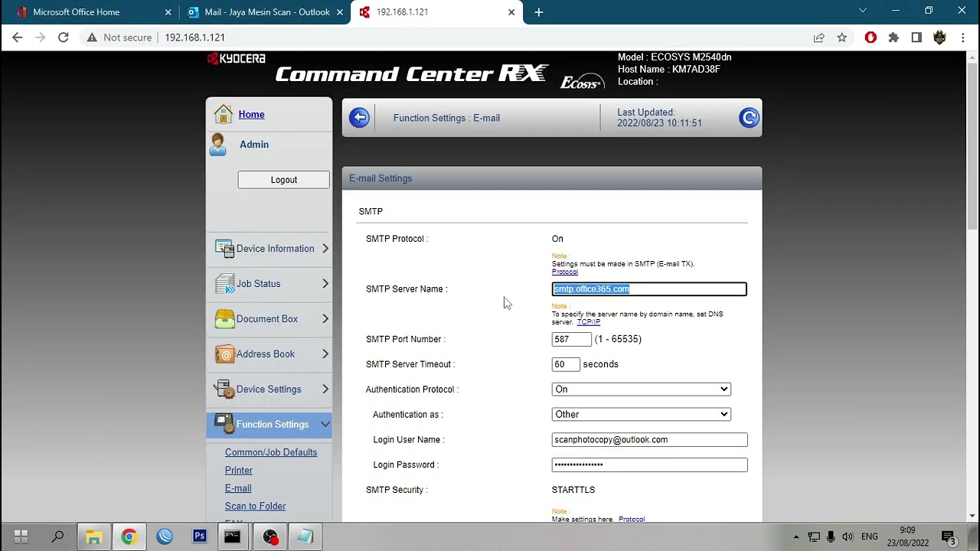Screen dimensions: 980x551
Task: Bookmark this page with the star icon
Action: 842,37
